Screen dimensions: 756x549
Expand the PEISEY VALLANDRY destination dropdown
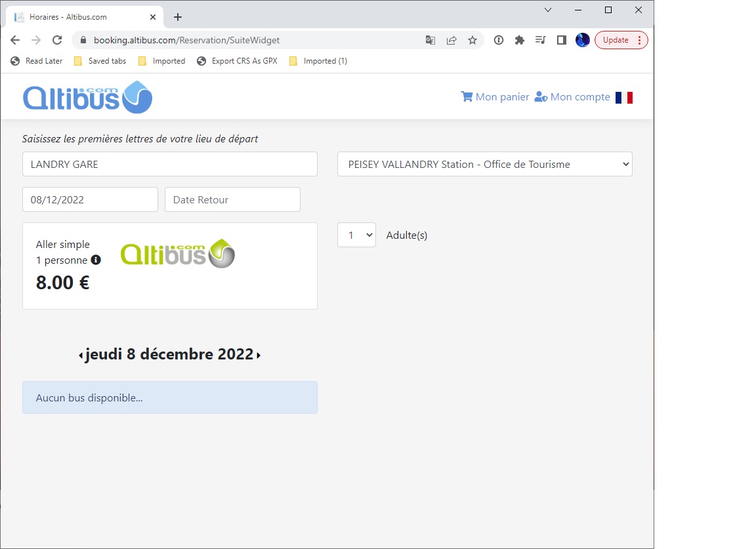click(484, 165)
